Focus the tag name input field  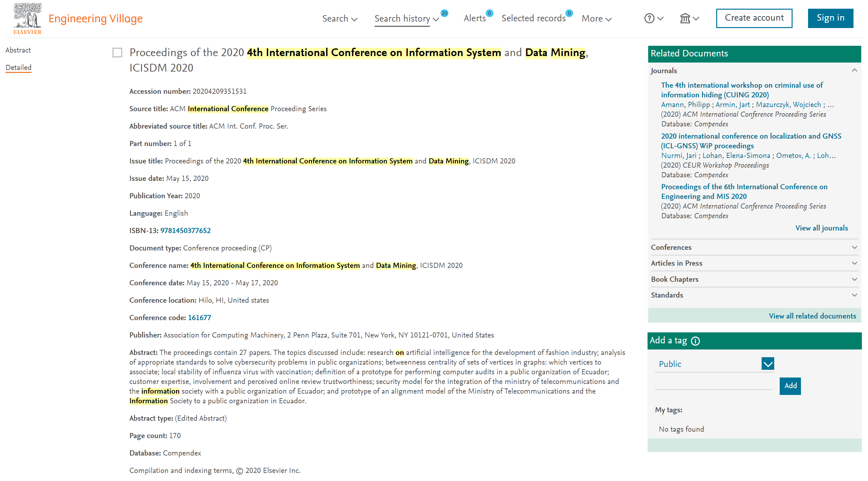click(713, 384)
